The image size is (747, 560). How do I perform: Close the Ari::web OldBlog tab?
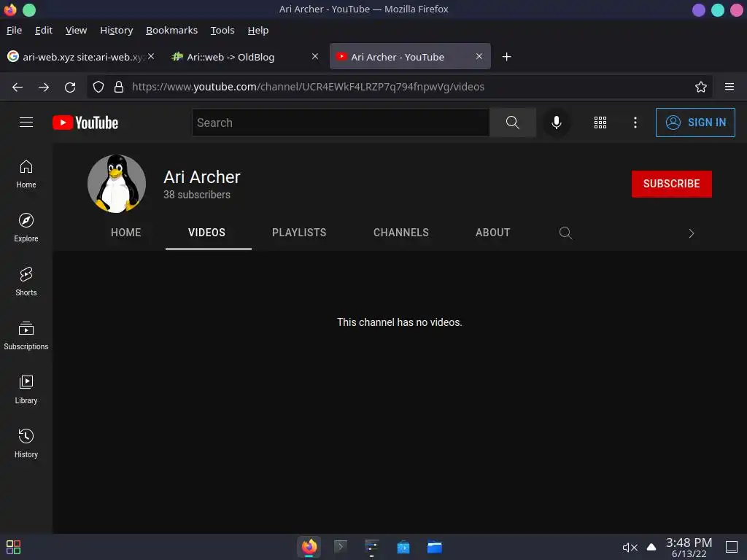[315, 56]
